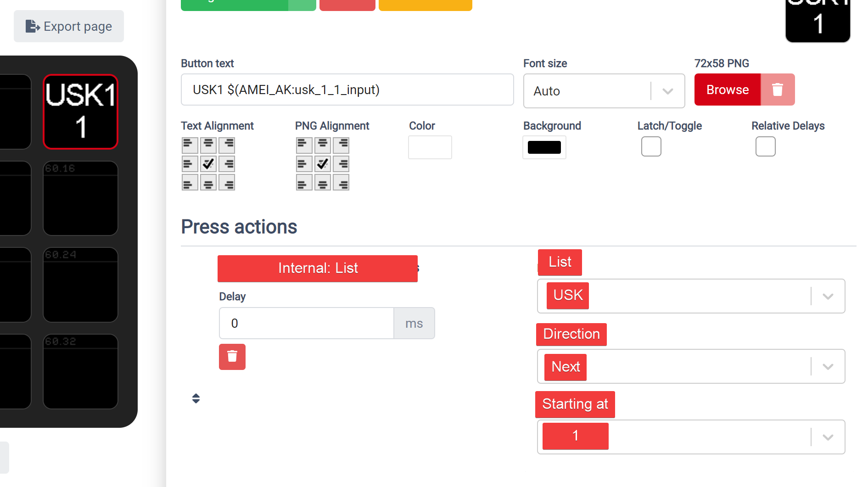This screenshot has height=487, width=868.
Task: Set PNG alignment to top-center
Action: click(323, 145)
